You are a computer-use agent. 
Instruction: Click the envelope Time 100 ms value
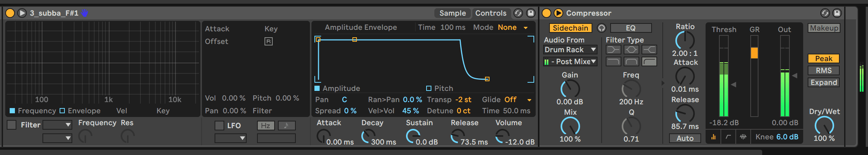pos(453,27)
